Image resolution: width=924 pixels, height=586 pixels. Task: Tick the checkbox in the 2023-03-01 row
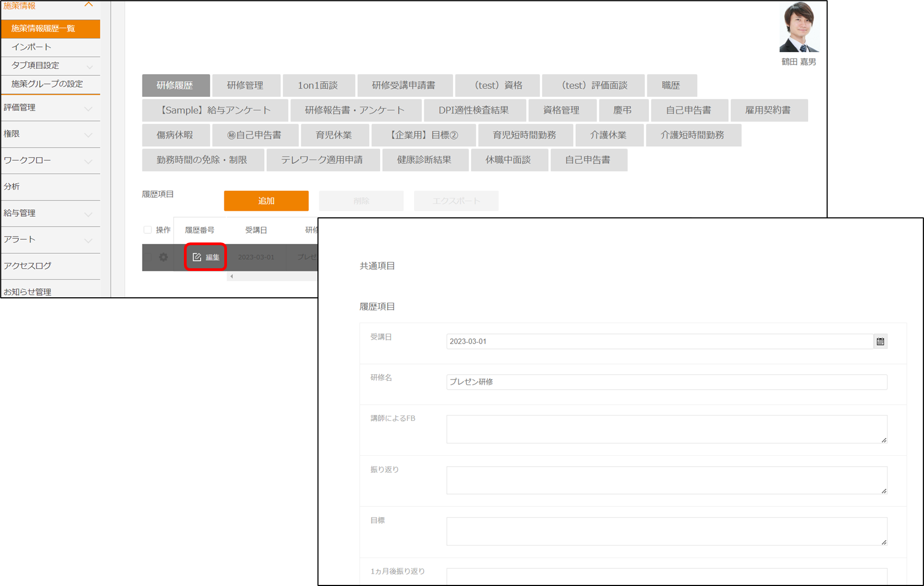[x=147, y=258]
